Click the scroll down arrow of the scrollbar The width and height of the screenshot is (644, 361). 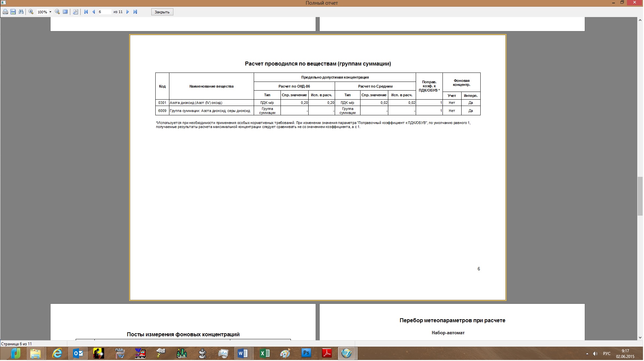[640, 338]
